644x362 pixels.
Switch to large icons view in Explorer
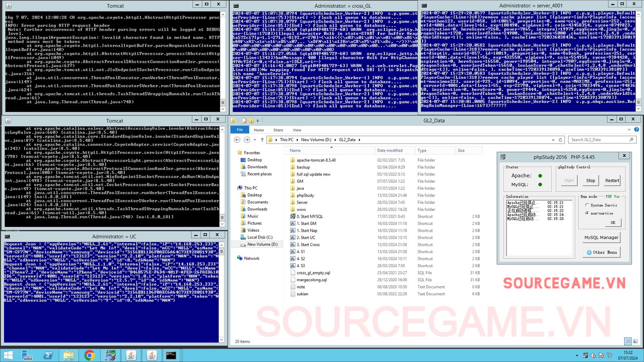(635, 341)
